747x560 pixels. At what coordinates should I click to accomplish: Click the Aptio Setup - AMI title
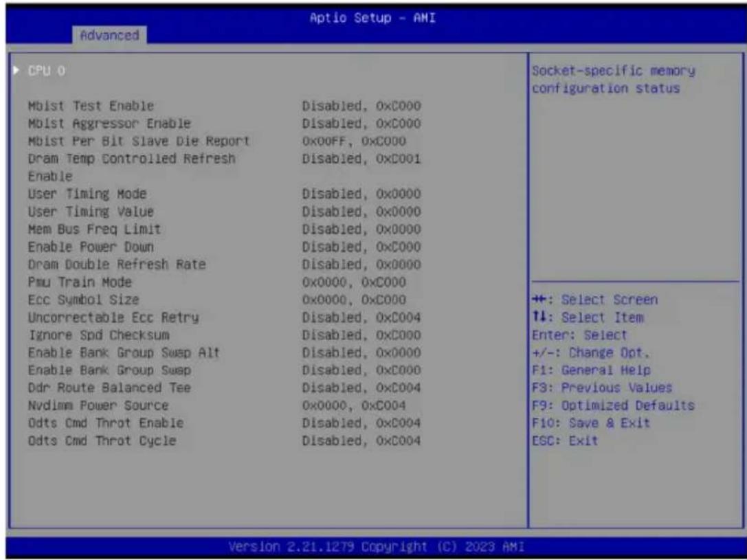click(x=372, y=18)
